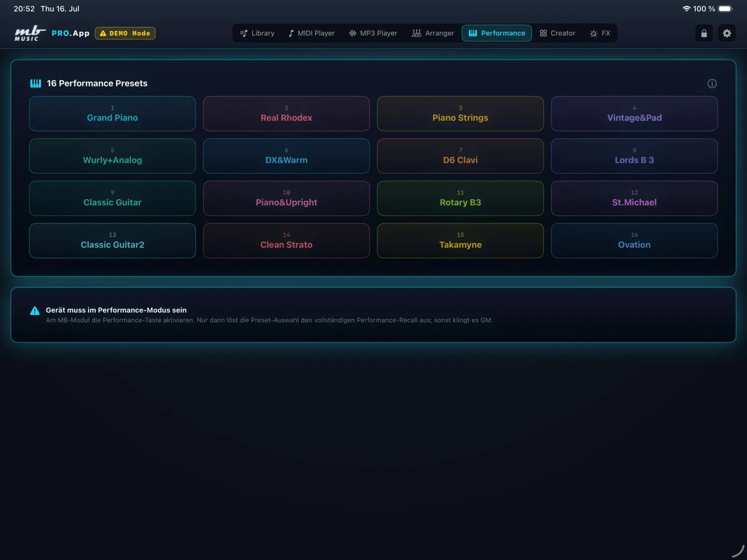Choose the Lords B 3 preset

click(634, 156)
